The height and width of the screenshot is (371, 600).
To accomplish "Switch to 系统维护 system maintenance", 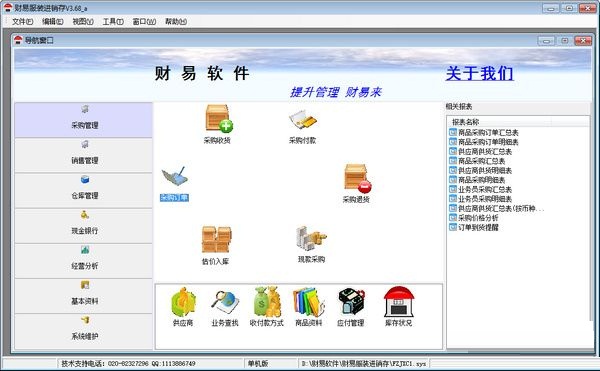I will tap(84, 331).
